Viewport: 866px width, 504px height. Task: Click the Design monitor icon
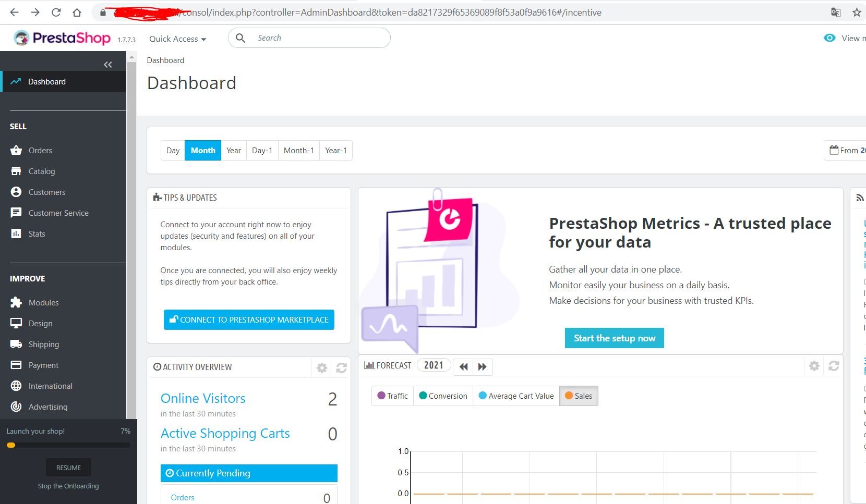point(16,323)
